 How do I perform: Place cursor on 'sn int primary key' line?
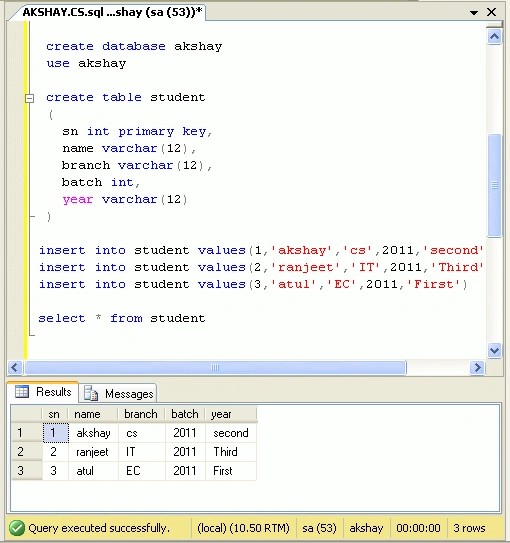pyautogui.click(x=137, y=132)
